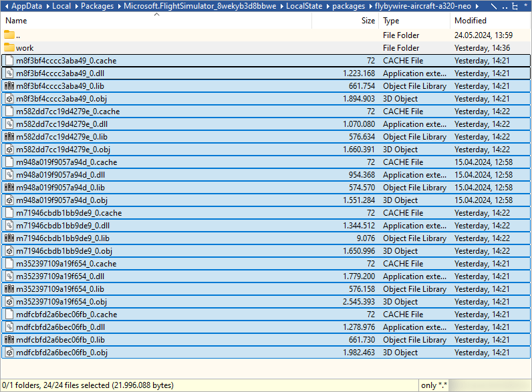Image resolution: width=532 pixels, height=392 pixels.
Task: Click icon of m582dd7cc19d4279e_0.obj file
Action: (x=9, y=149)
